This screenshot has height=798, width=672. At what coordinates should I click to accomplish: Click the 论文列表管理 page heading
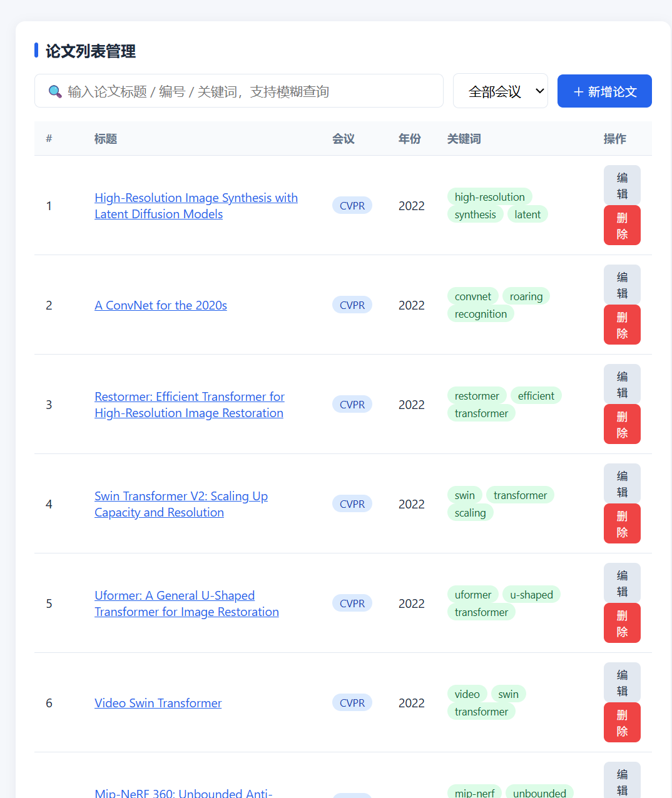pyautogui.click(x=91, y=51)
